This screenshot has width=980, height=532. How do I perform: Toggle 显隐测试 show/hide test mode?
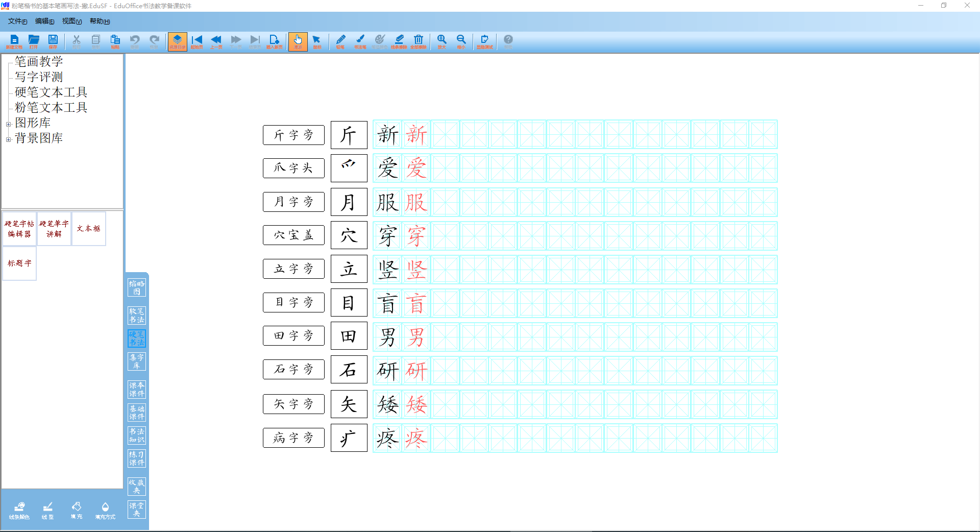pos(485,41)
